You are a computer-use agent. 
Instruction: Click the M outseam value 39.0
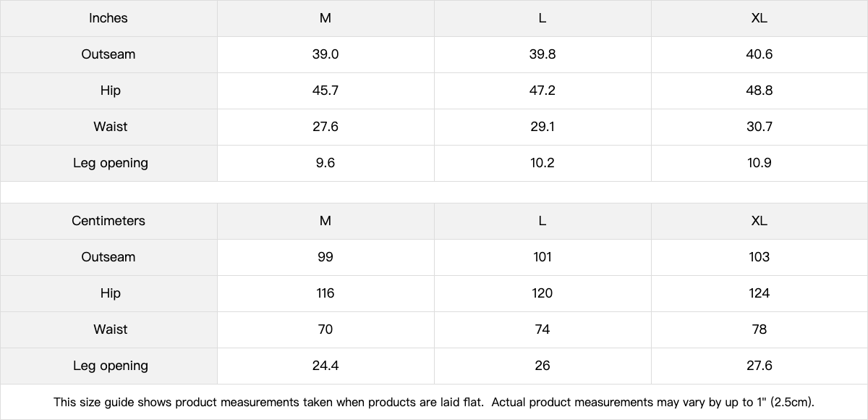tap(325, 54)
